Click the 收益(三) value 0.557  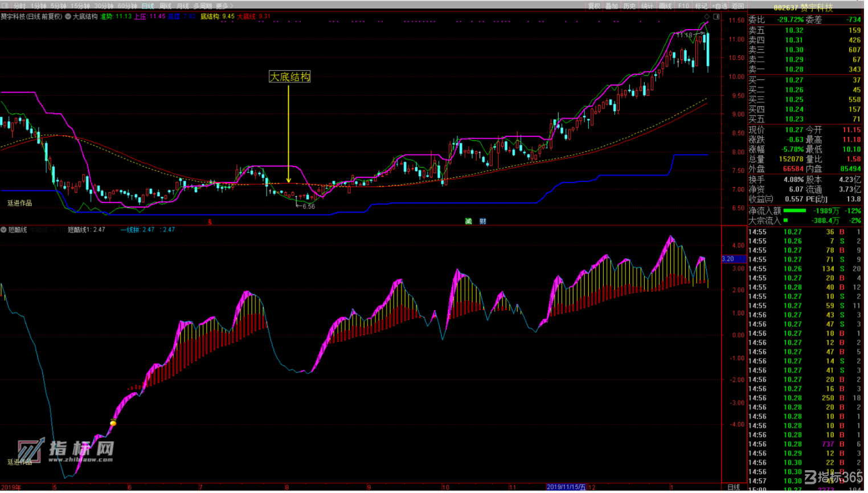coord(794,199)
